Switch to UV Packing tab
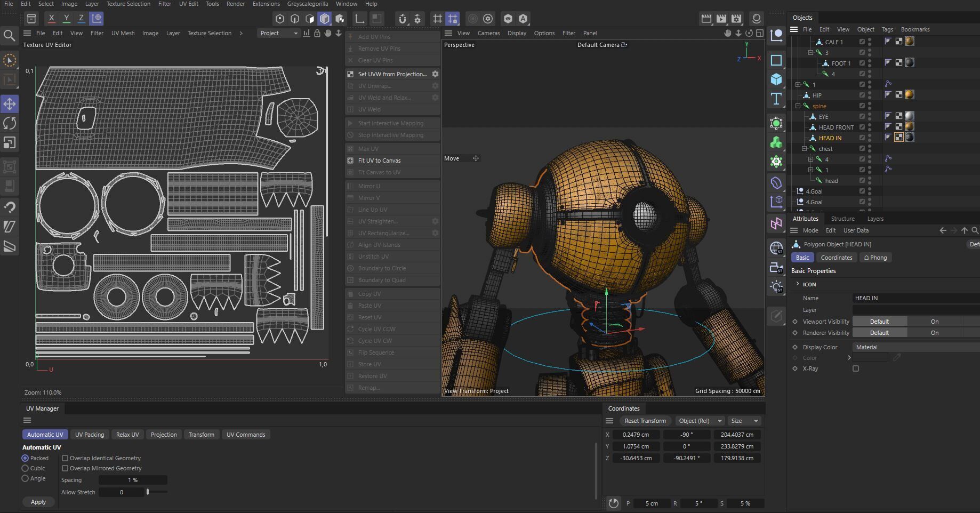Screen dimensions: 980x513 point(90,435)
